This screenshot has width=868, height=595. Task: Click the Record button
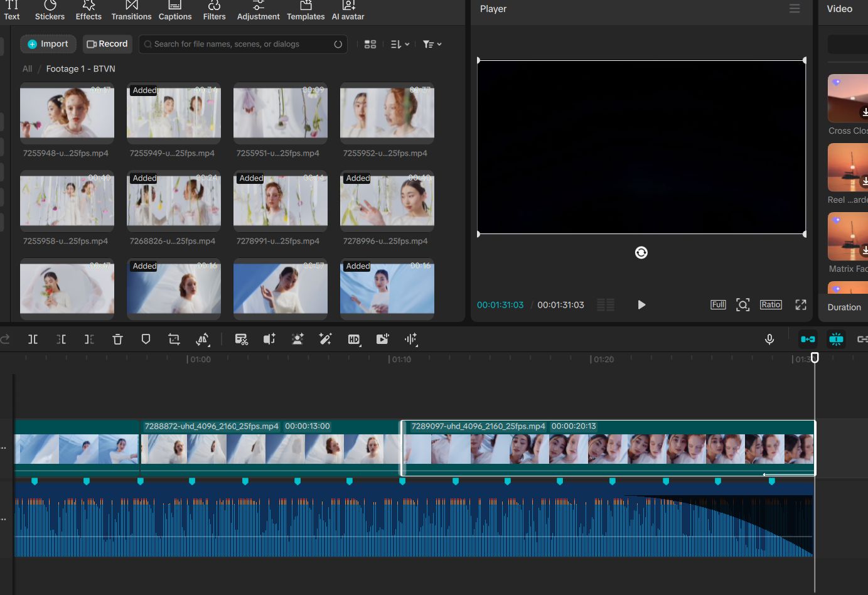coord(107,44)
